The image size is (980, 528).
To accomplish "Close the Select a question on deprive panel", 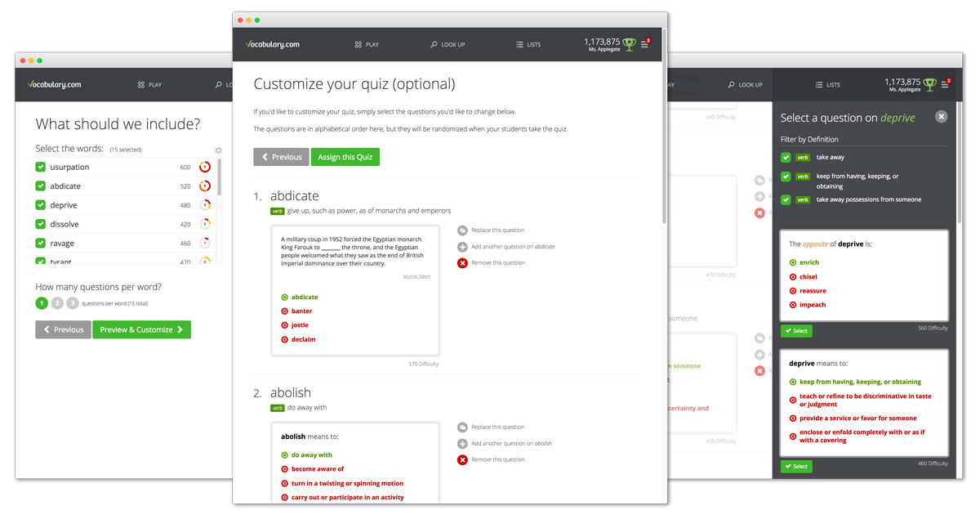I will 941,117.
